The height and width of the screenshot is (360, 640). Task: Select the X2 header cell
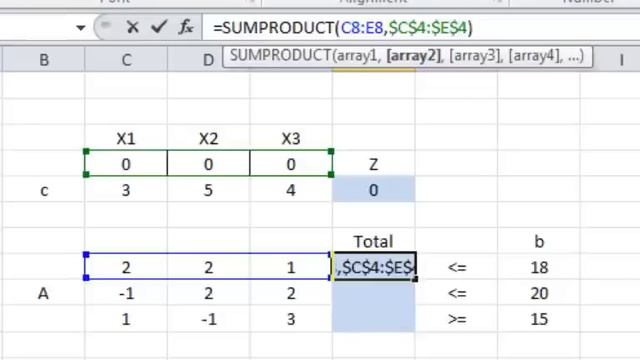click(x=208, y=138)
